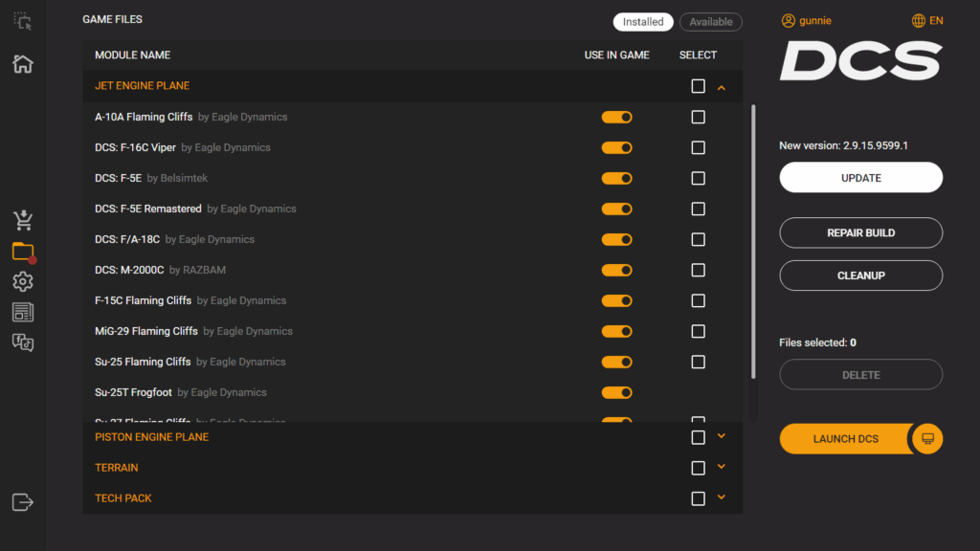
Task: Click the logout icon in sidebar
Action: [x=23, y=502]
